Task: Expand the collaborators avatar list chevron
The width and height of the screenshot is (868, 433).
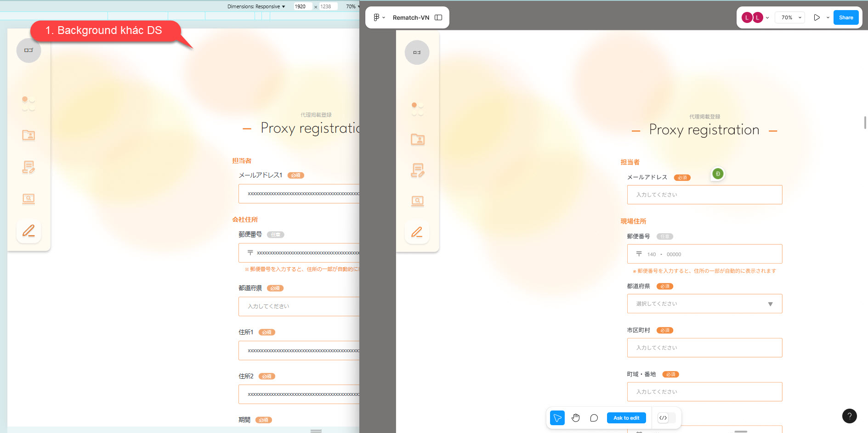Action: (x=767, y=18)
